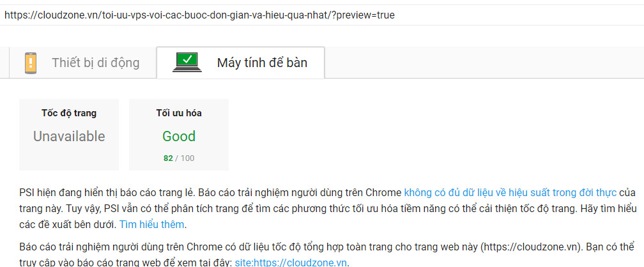
Task: Click the mobile phone warning icon
Action: pyautogui.click(x=30, y=63)
